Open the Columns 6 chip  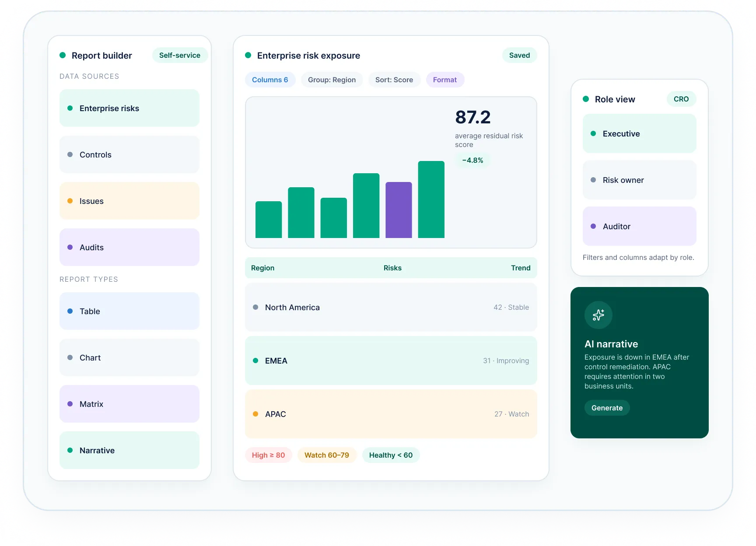[x=270, y=80]
